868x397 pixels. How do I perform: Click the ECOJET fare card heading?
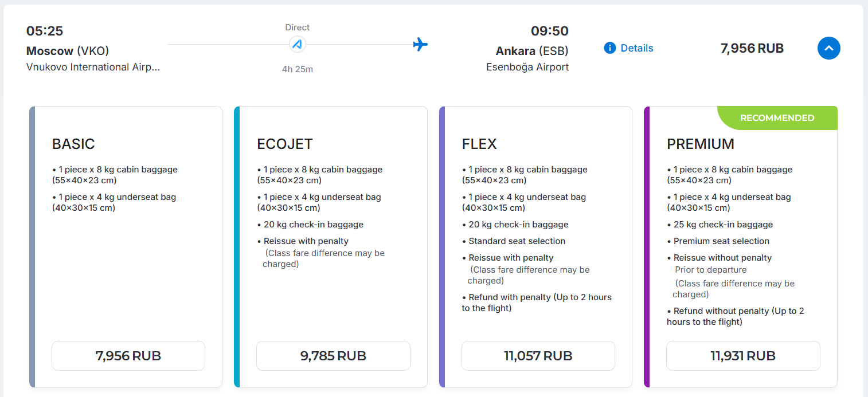[285, 144]
